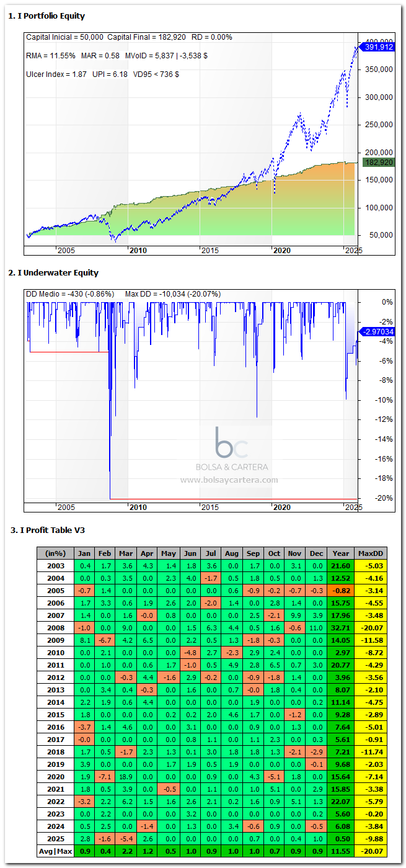Click the 182,920 equity value label

[x=379, y=163]
